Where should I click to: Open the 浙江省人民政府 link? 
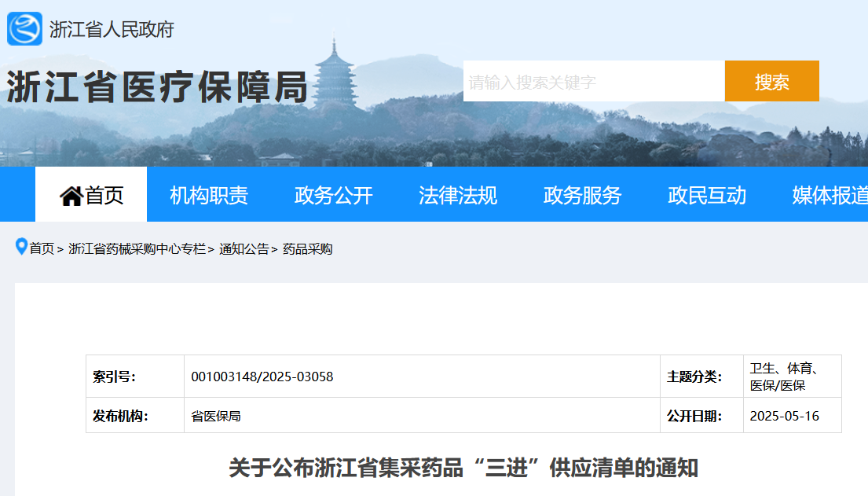point(112,29)
